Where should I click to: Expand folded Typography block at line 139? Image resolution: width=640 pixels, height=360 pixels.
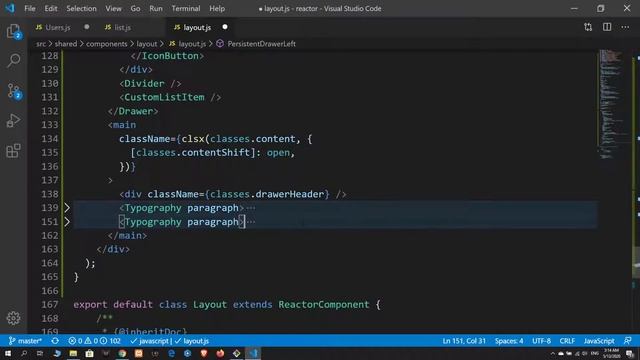67,208
